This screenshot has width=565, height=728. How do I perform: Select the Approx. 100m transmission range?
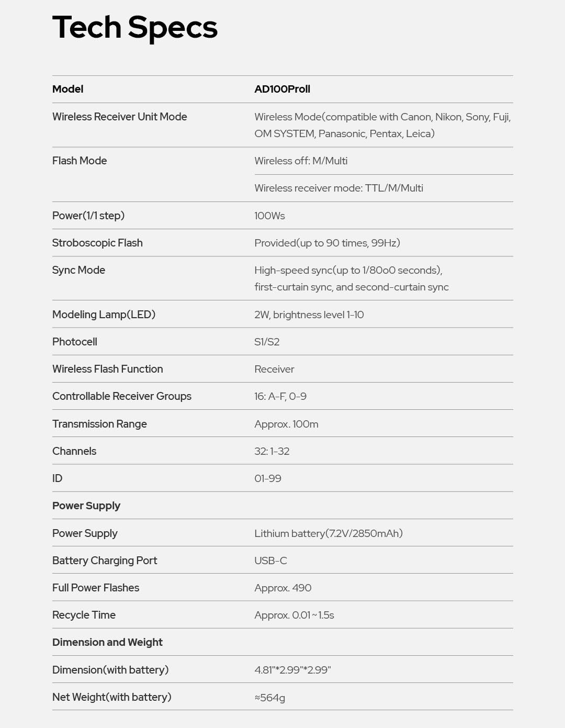pos(286,424)
